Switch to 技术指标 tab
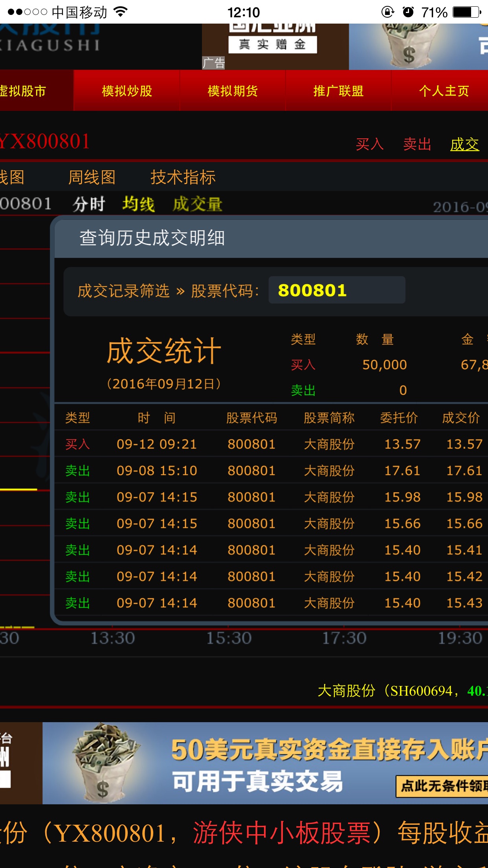This screenshot has width=488, height=868. [x=183, y=177]
